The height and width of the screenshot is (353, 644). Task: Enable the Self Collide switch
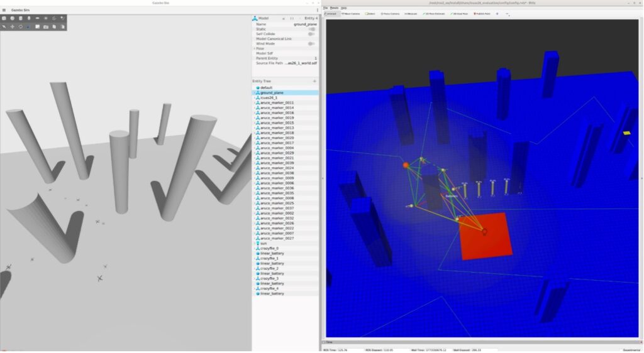pyautogui.click(x=311, y=34)
